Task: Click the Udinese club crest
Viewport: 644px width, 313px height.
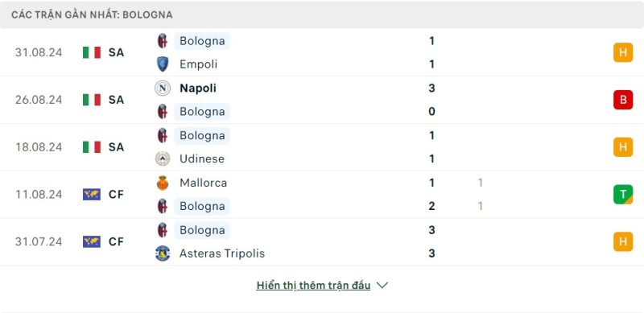Action: coord(163,159)
